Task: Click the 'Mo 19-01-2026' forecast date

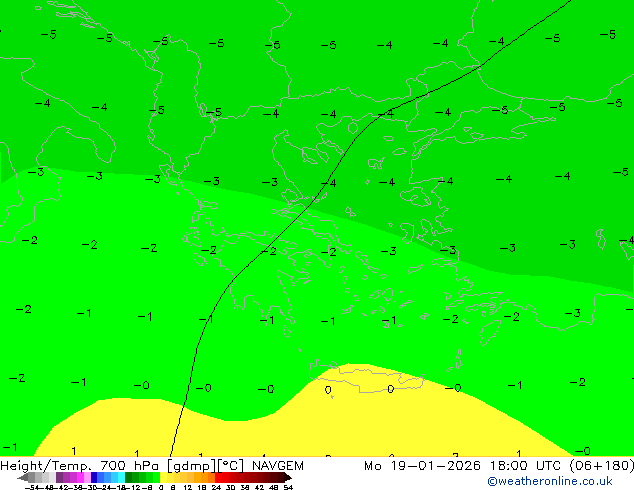Action: 422,466
